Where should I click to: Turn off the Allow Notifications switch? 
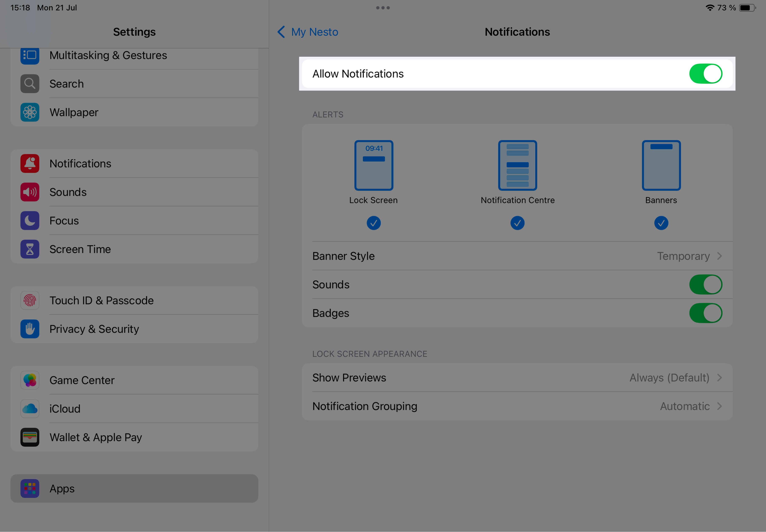pos(705,74)
